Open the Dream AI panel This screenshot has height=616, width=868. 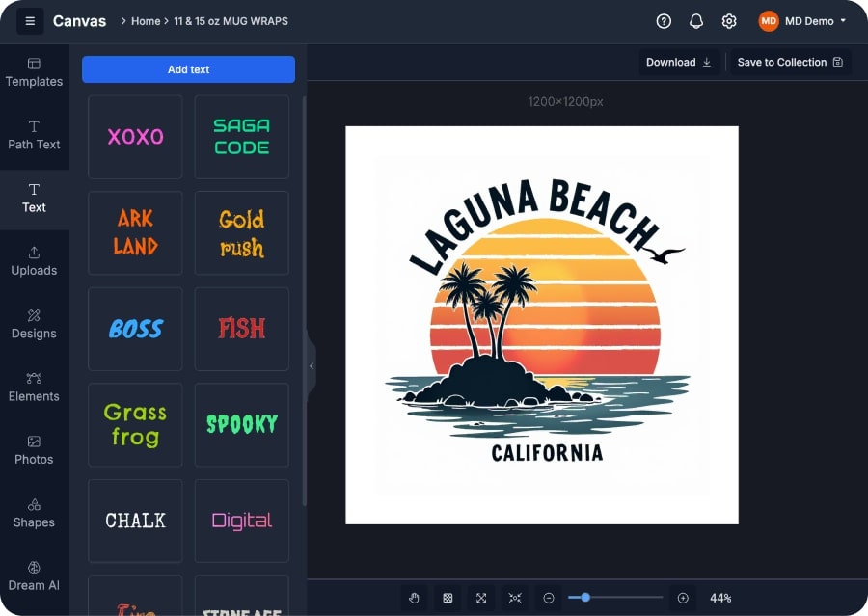tap(35, 576)
